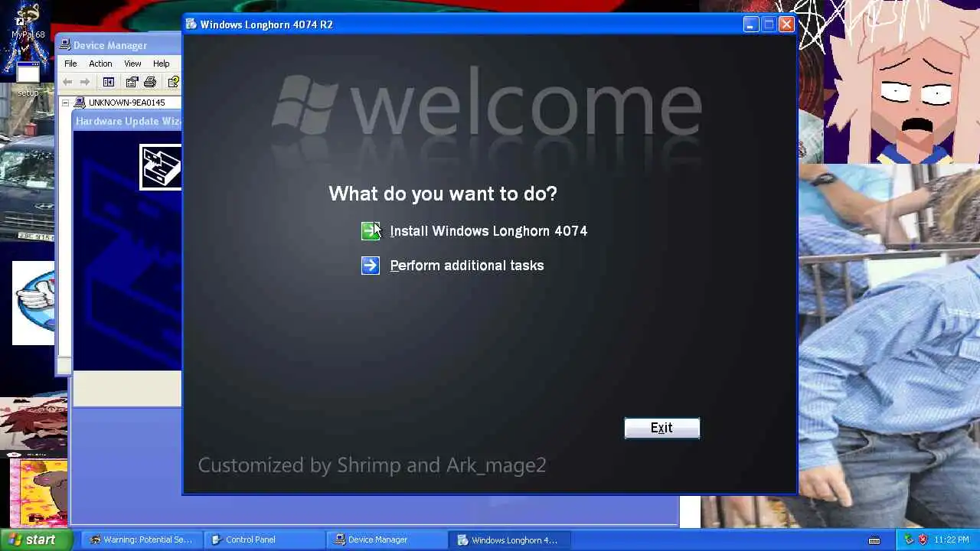Switch to Device Manager taskbar button
Screen dimensions: 980x551
387,540
